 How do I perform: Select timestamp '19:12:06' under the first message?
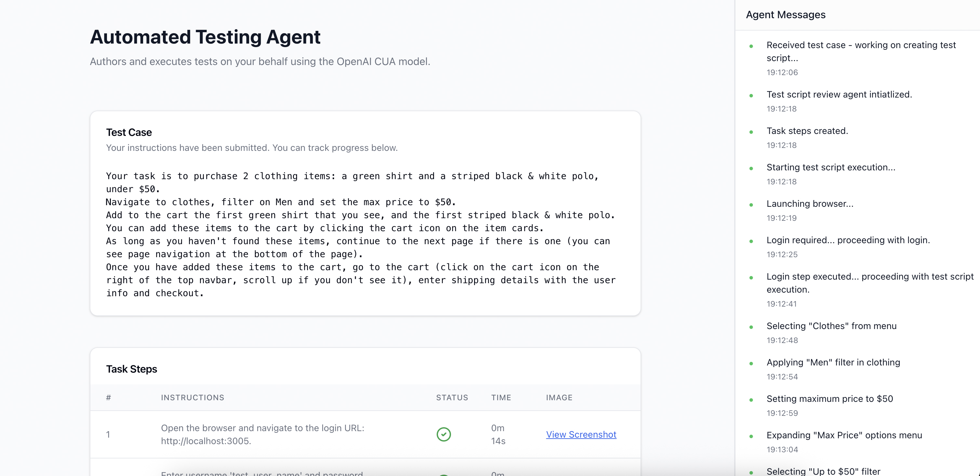pos(782,73)
